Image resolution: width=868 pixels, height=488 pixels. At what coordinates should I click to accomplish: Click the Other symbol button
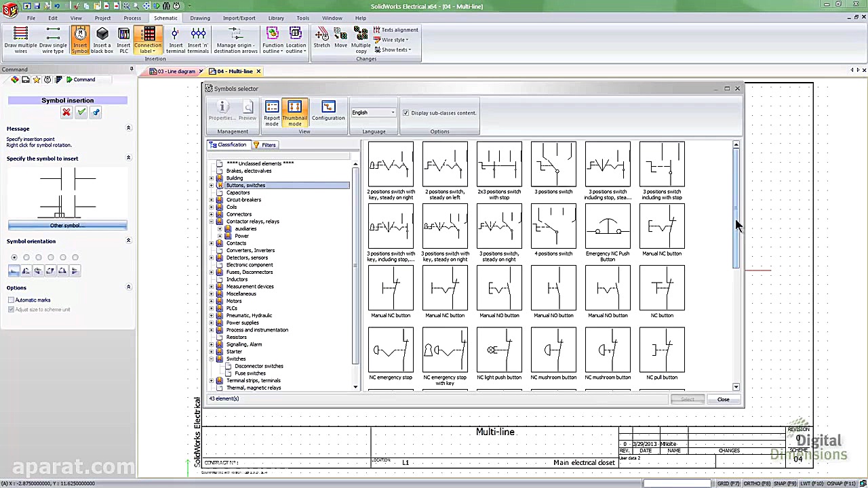click(66, 225)
